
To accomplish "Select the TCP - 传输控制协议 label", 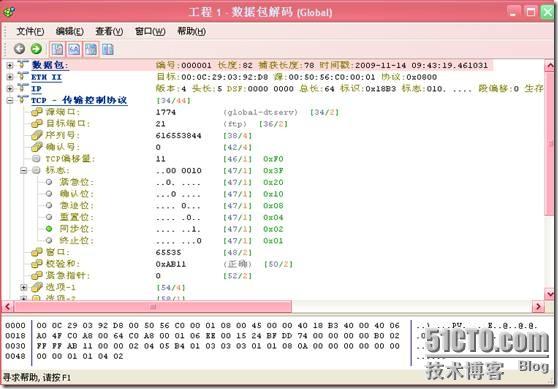I will click(x=79, y=100).
